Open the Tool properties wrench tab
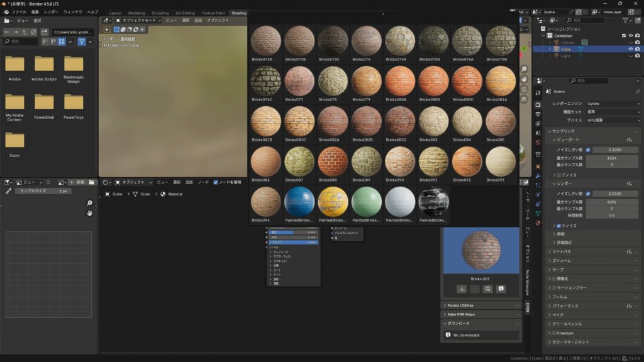This screenshot has width=644, height=362. [538, 92]
